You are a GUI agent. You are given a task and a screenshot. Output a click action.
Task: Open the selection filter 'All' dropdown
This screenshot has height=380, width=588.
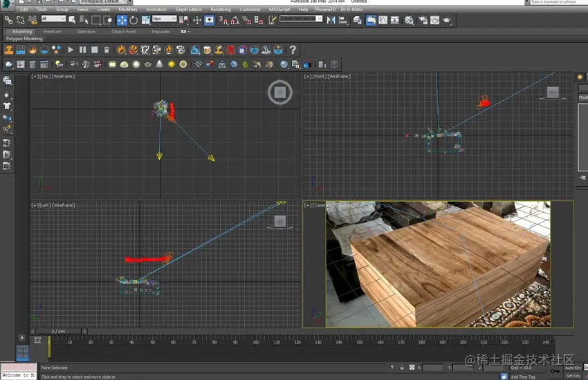(53, 19)
